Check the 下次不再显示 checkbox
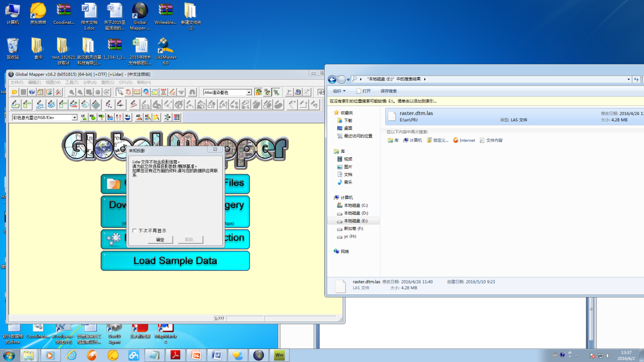This screenshot has height=362, width=644. [x=134, y=231]
